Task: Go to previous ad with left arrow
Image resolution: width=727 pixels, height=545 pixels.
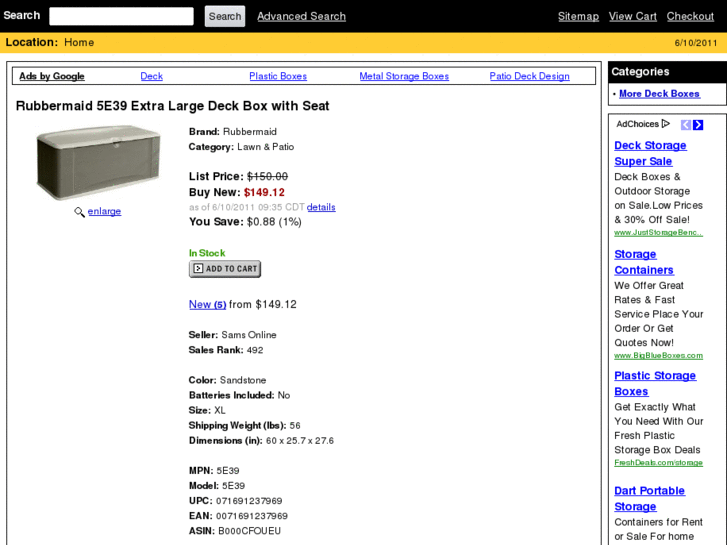Action: [686, 125]
